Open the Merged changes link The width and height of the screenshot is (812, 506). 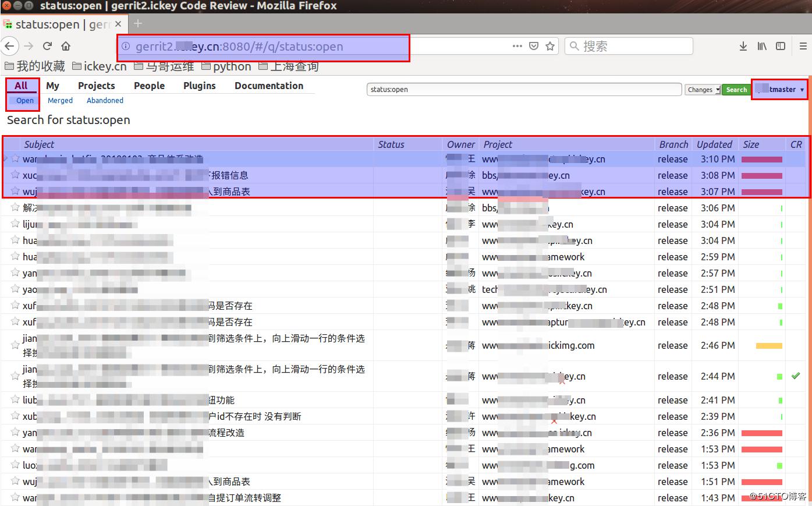[x=60, y=101]
